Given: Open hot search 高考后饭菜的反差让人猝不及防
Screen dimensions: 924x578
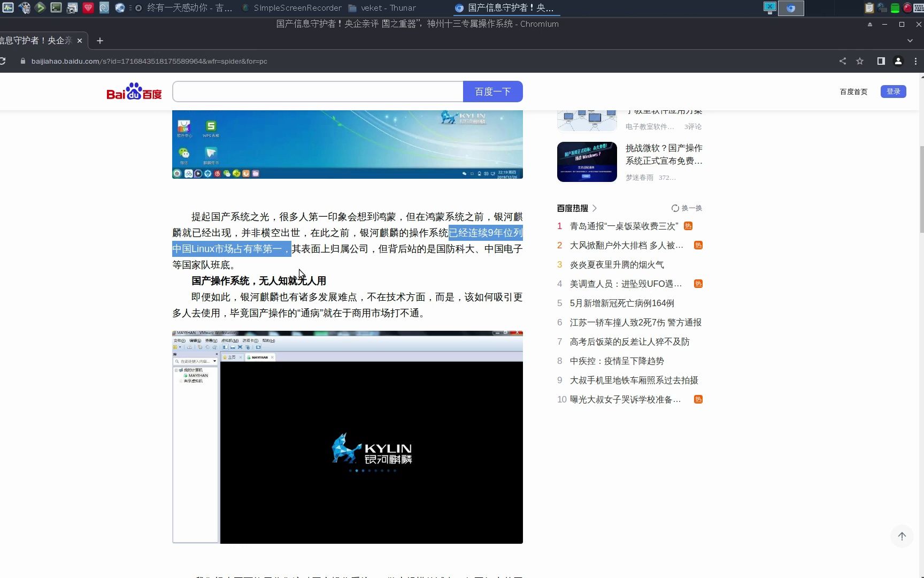Looking at the screenshot, I should (x=629, y=342).
